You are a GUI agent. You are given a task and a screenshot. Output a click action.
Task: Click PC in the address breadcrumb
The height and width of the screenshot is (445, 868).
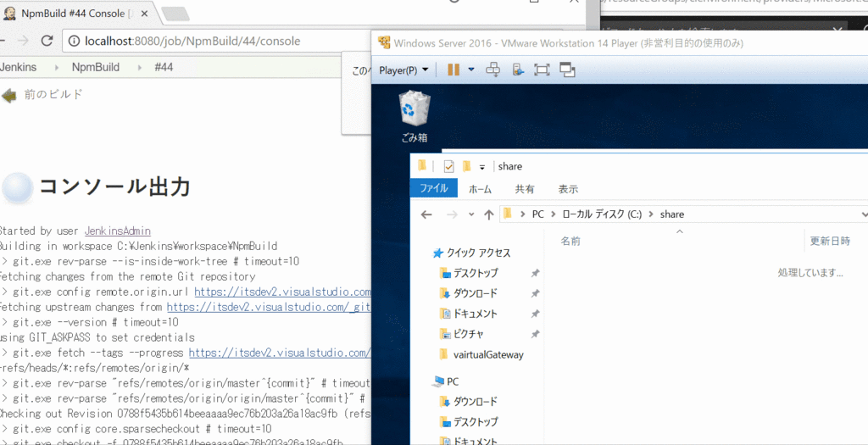pyautogui.click(x=538, y=214)
